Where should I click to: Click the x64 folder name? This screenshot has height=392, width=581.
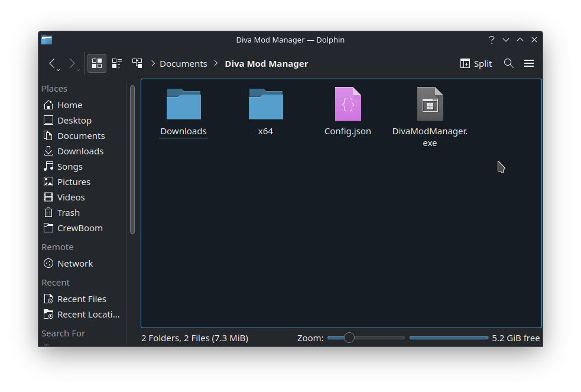point(265,131)
